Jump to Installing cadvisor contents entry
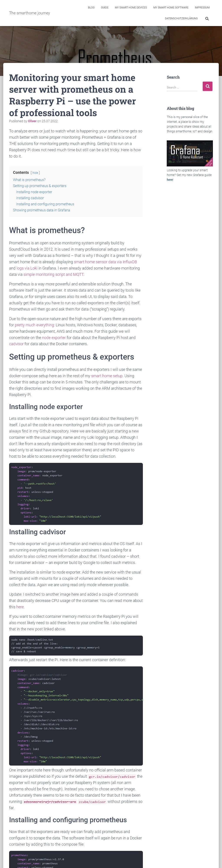222x868 pixels. coord(30,198)
